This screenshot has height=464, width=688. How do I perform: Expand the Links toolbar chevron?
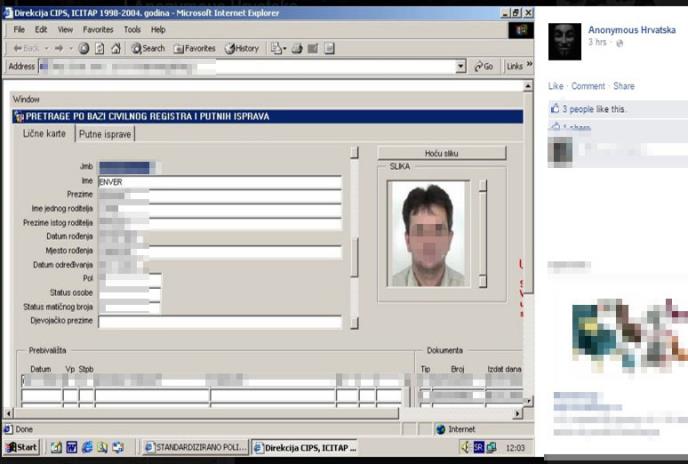coord(528,65)
